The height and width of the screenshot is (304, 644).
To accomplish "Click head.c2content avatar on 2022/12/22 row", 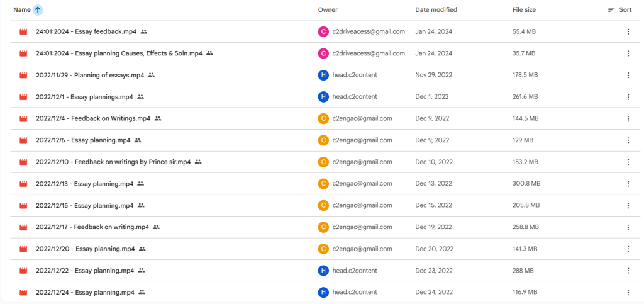I will point(323,271).
